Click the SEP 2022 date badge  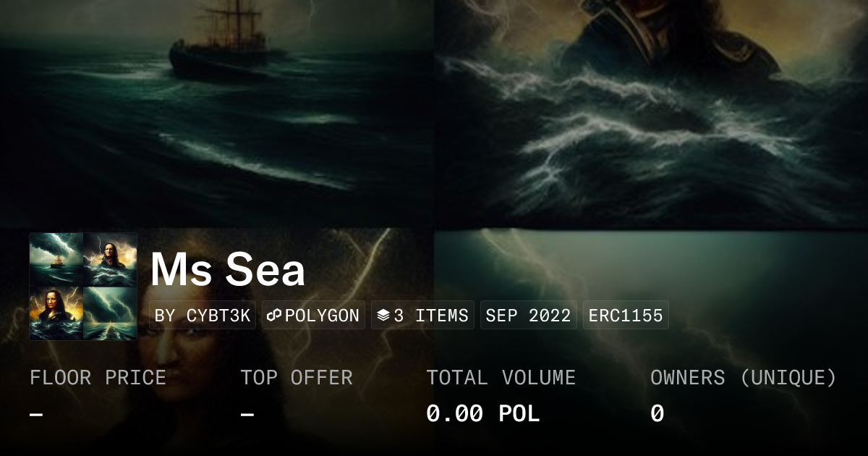[528, 316]
